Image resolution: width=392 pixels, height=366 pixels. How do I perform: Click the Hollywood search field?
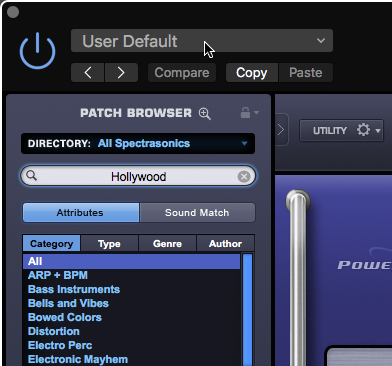pyautogui.click(x=138, y=176)
